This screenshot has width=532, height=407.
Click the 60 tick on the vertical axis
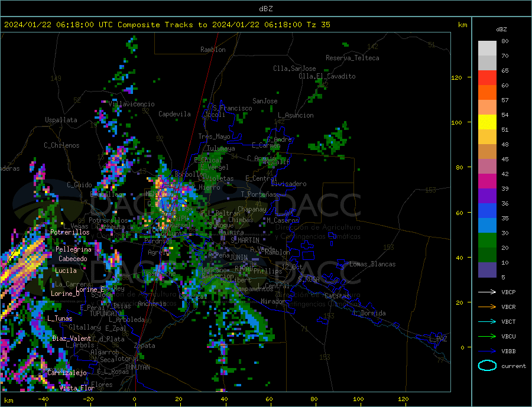(x=459, y=213)
